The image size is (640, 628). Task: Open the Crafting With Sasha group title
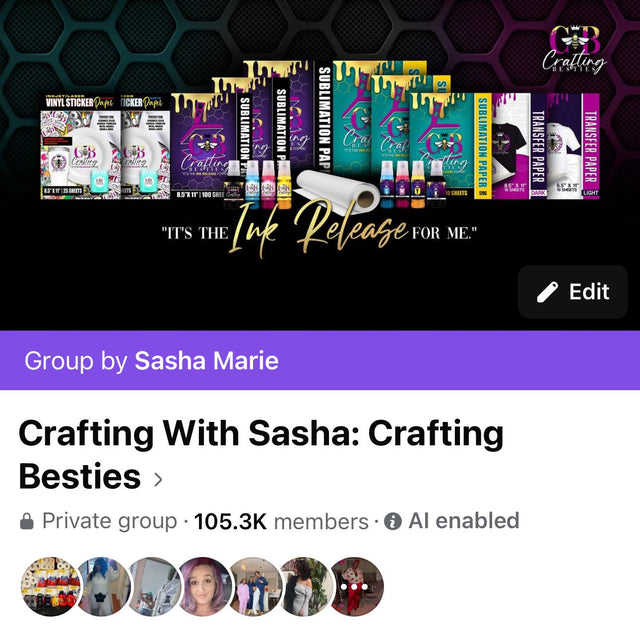(261, 455)
